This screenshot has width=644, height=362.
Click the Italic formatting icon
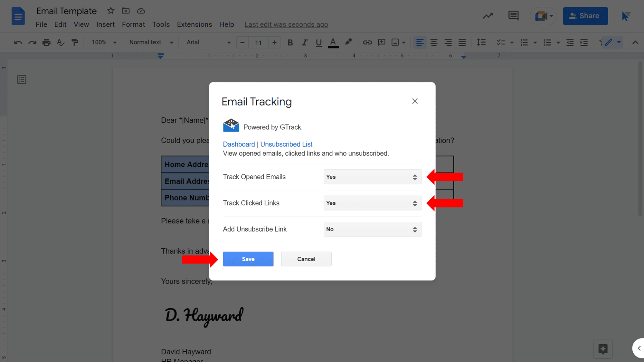pyautogui.click(x=304, y=42)
